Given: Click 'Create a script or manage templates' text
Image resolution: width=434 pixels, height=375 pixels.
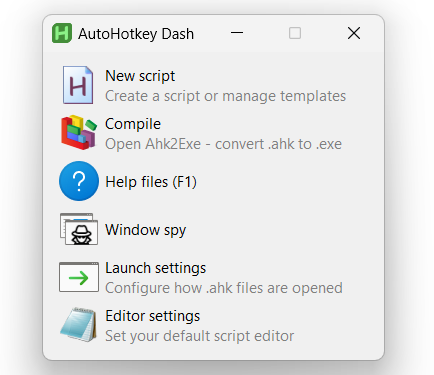Looking at the screenshot, I should coord(226,96).
